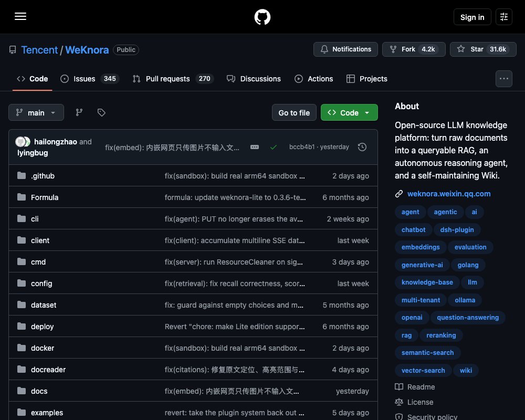Image resolution: width=525 pixels, height=420 pixels.
Task: Open the main branch dropdown
Action: click(36, 112)
